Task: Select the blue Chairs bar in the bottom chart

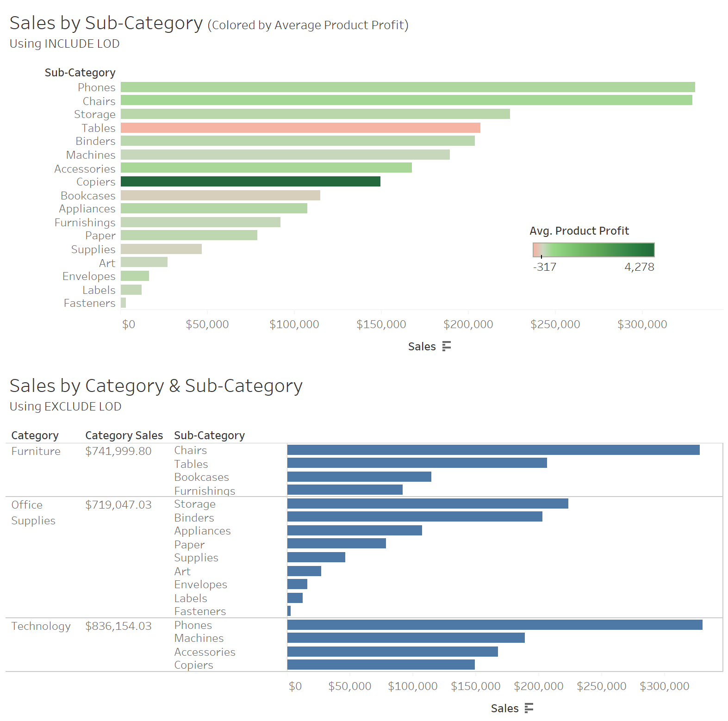Action: [493, 450]
